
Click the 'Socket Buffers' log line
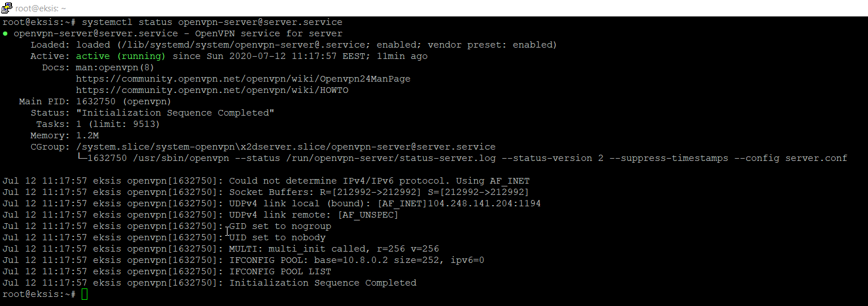tap(379, 192)
